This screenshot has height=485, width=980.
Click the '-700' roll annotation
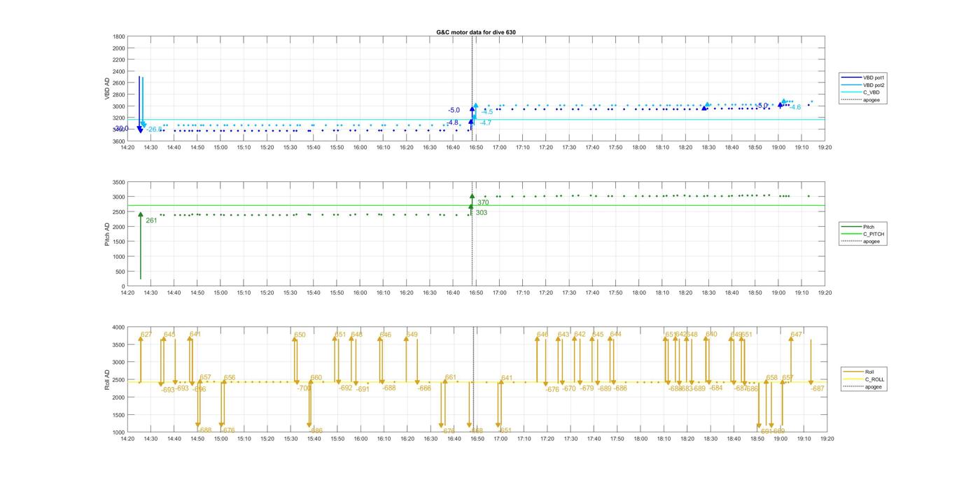tap(304, 388)
